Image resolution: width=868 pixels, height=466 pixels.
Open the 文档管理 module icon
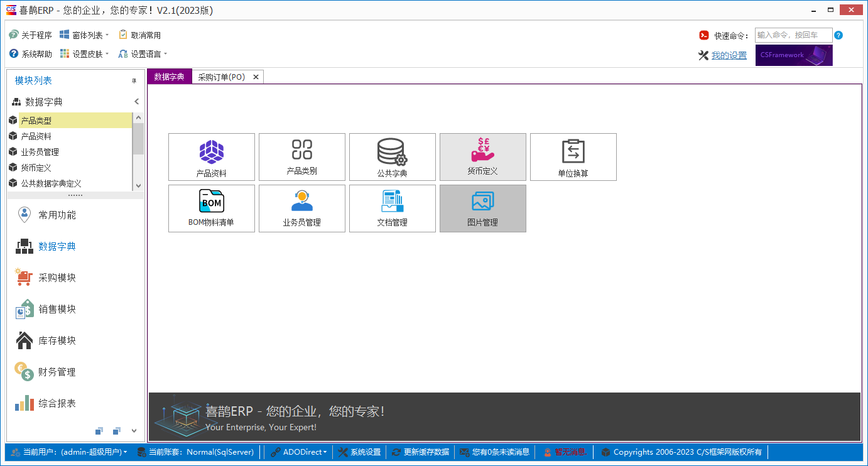(392, 208)
